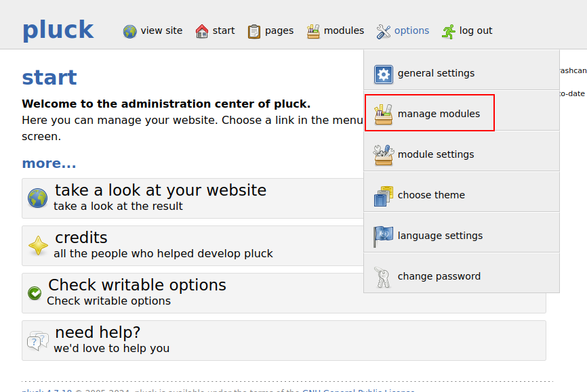Choose the choose theme menu entry
The image size is (587, 392).
click(431, 195)
